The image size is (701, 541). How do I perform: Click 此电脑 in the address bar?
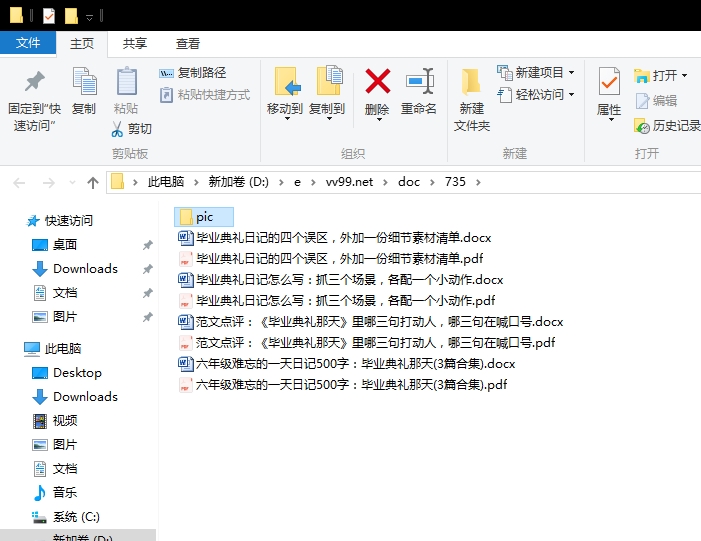coord(166,182)
